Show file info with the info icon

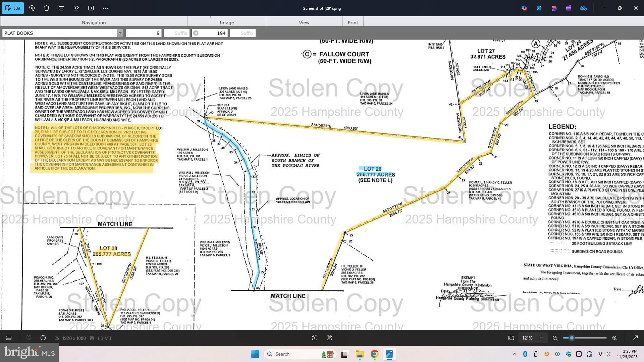(x=43, y=338)
